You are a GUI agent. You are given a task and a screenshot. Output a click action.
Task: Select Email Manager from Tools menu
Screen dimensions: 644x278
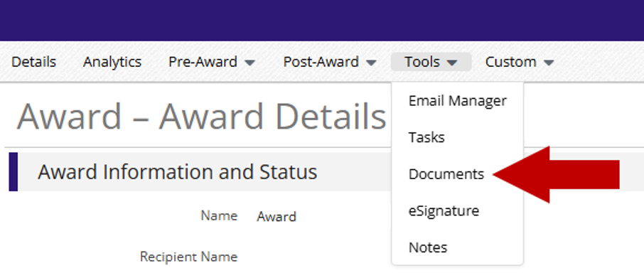coord(458,100)
